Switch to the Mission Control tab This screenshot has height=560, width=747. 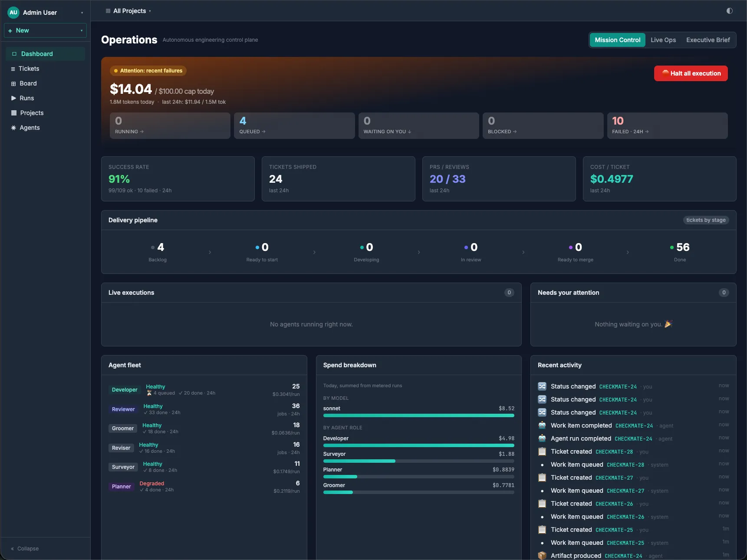coord(617,40)
